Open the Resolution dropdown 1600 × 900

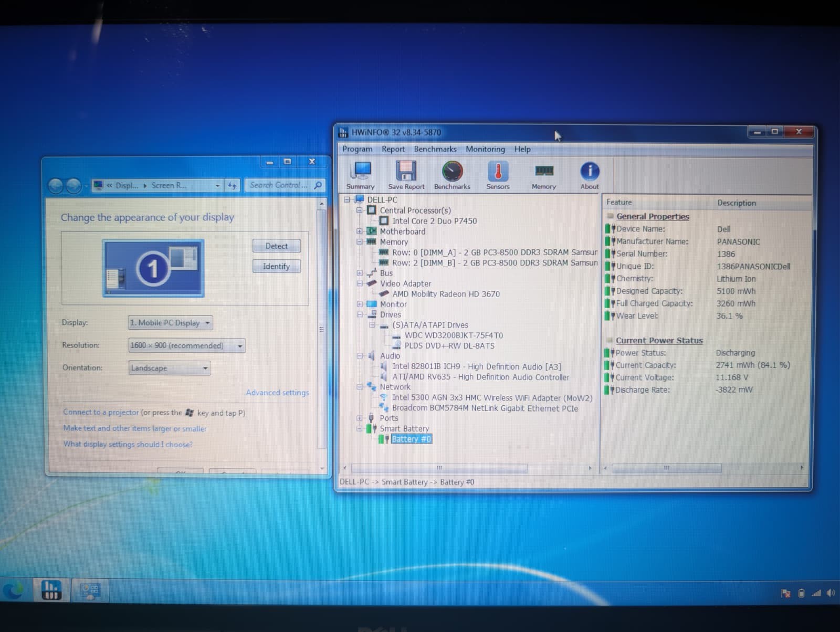pos(187,345)
